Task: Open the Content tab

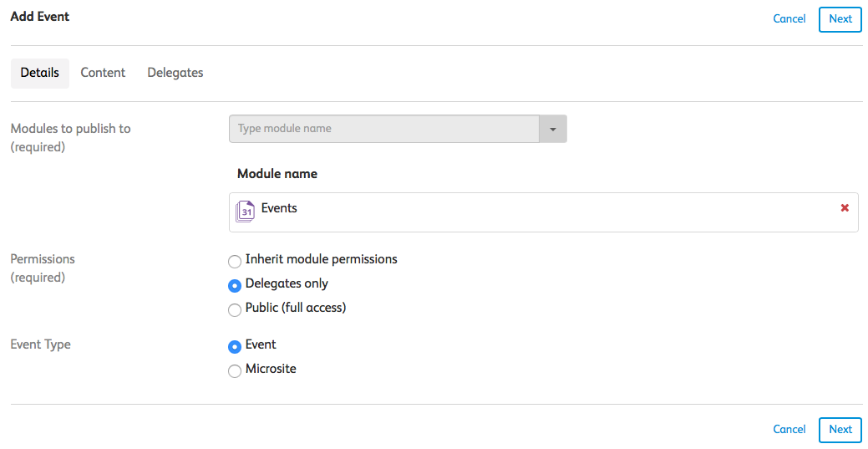Action: coord(103,73)
